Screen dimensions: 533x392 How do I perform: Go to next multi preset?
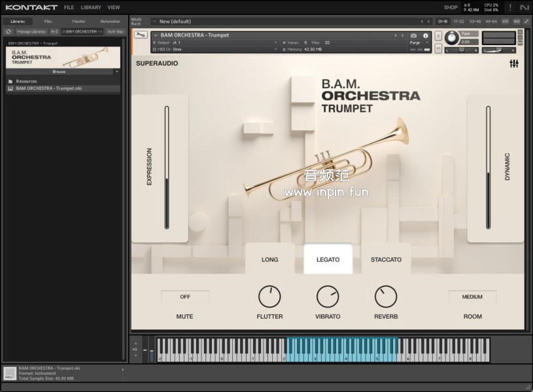tap(428, 22)
